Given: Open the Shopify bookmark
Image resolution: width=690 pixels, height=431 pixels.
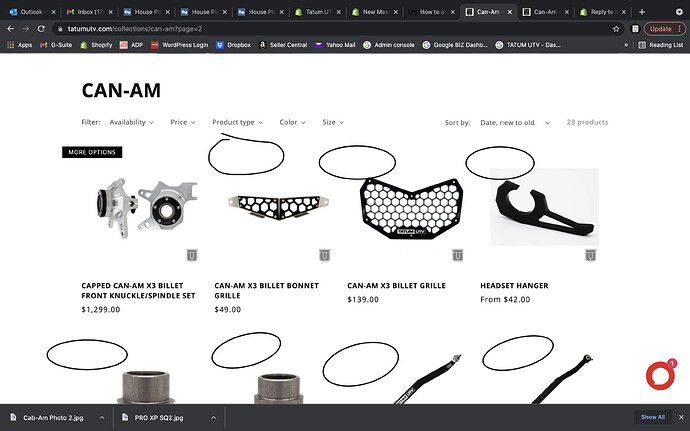Looking at the screenshot, I should pos(96,45).
